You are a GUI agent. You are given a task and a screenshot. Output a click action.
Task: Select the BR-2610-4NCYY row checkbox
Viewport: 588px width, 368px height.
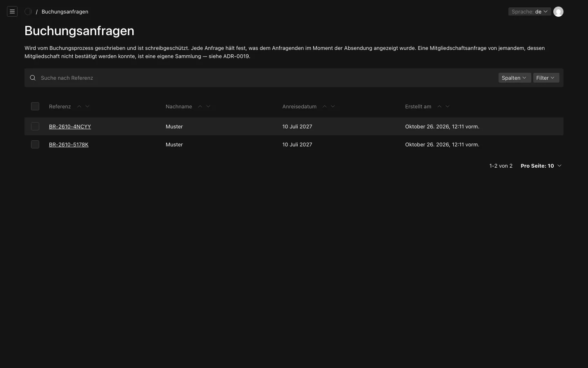click(35, 126)
